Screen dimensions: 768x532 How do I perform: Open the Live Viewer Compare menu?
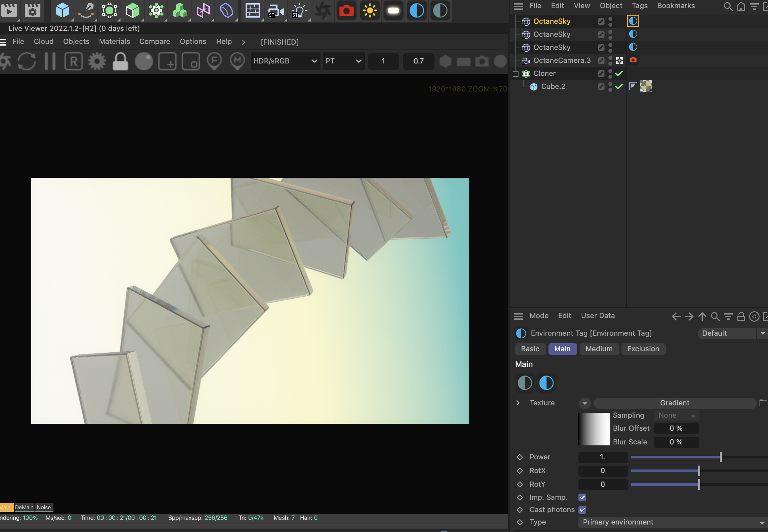[x=155, y=42]
